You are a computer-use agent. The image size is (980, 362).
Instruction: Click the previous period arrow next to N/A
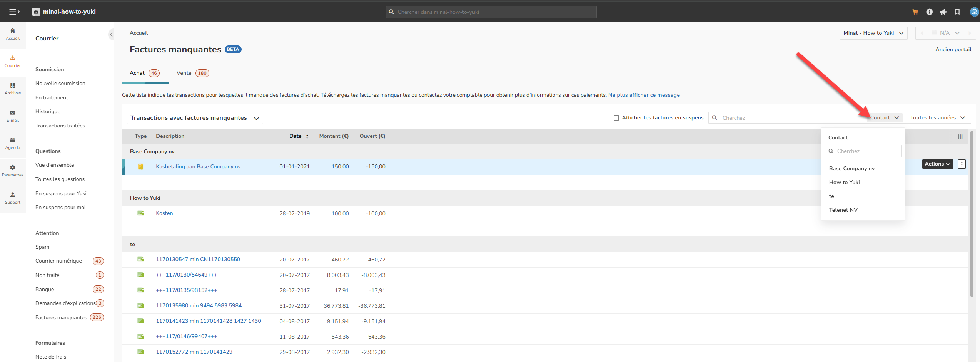922,33
